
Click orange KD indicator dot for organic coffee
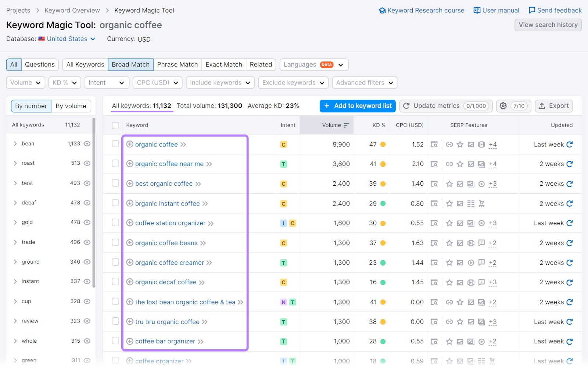click(383, 145)
